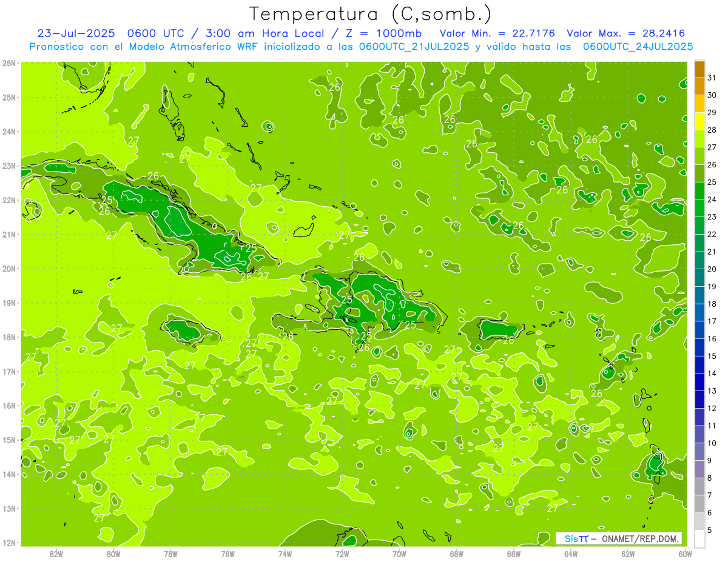Viewport: 728px width, 562px height.
Task: Click the '0600UTC_24JUL2025' valid-until timestamp
Action: 638,47
